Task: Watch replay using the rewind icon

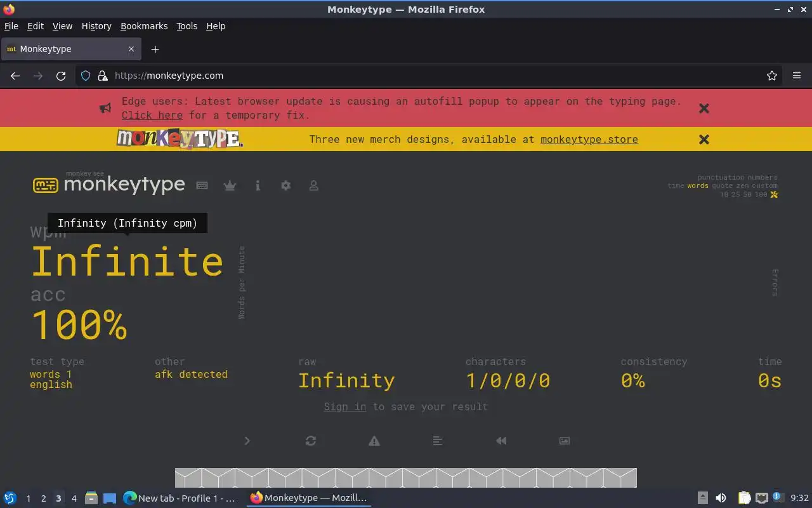Action: [501, 441]
